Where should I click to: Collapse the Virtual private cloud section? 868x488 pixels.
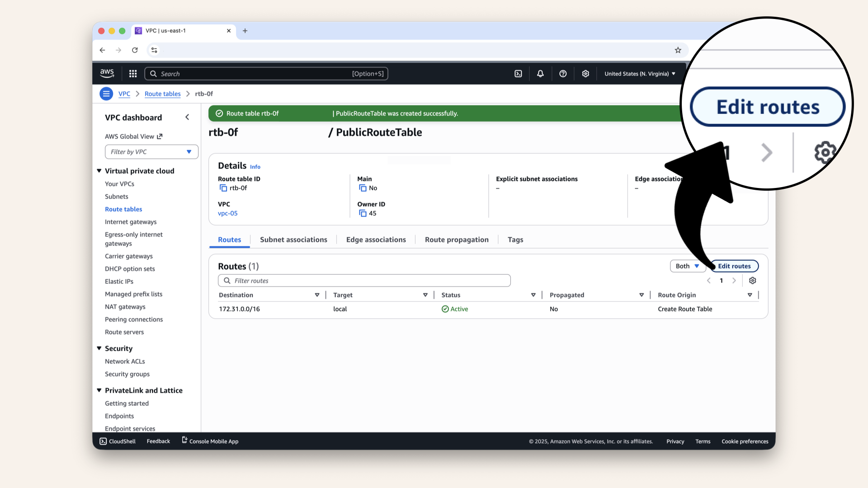[x=99, y=171]
